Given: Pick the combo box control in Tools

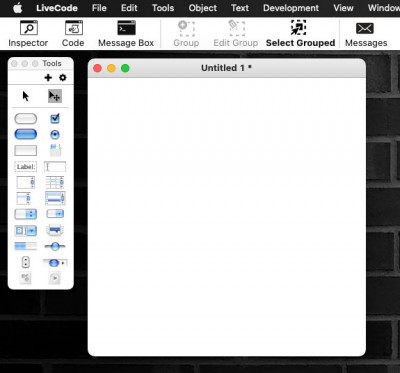Looking at the screenshot, I should coord(26,230).
